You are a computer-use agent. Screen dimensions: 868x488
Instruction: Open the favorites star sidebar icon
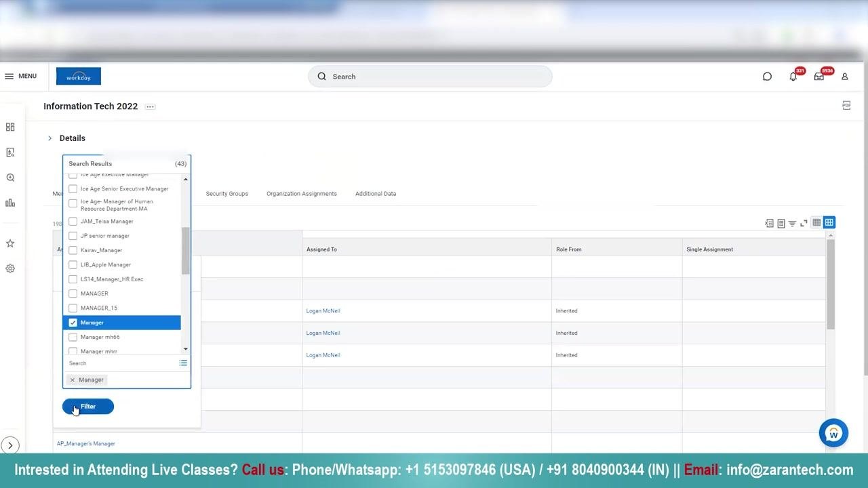coord(10,243)
